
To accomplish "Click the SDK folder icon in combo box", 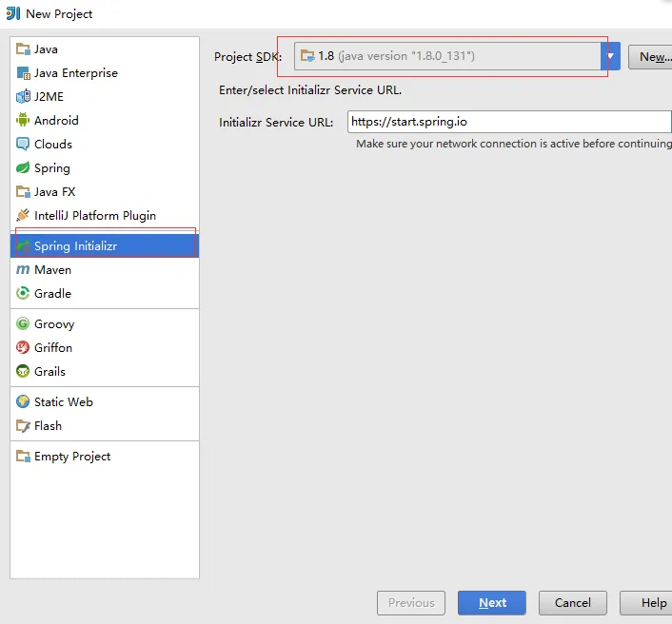I will click(x=307, y=56).
